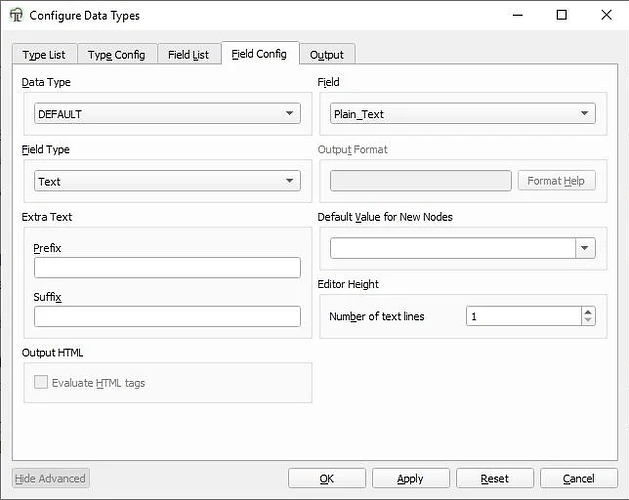Screen dimensions: 629x500
Task: Cancel the Configure Data Types dialog
Action: (x=578, y=479)
